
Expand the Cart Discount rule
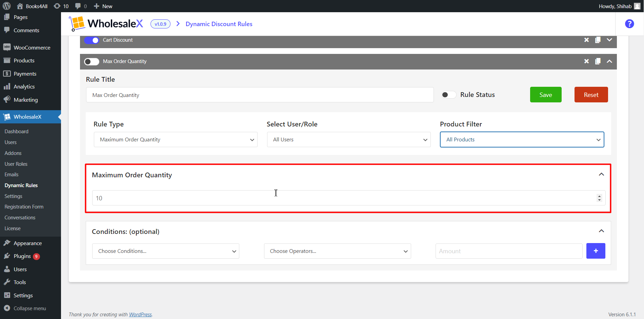pyautogui.click(x=609, y=40)
